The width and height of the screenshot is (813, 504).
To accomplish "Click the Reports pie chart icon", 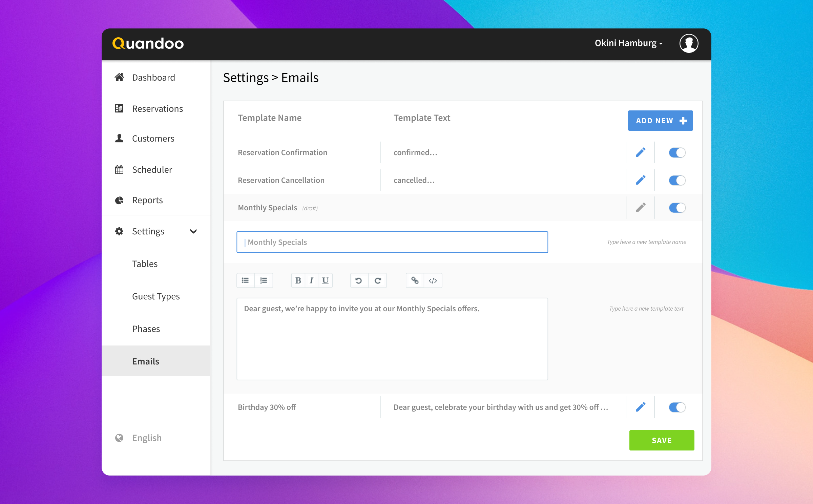I will [x=119, y=200].
